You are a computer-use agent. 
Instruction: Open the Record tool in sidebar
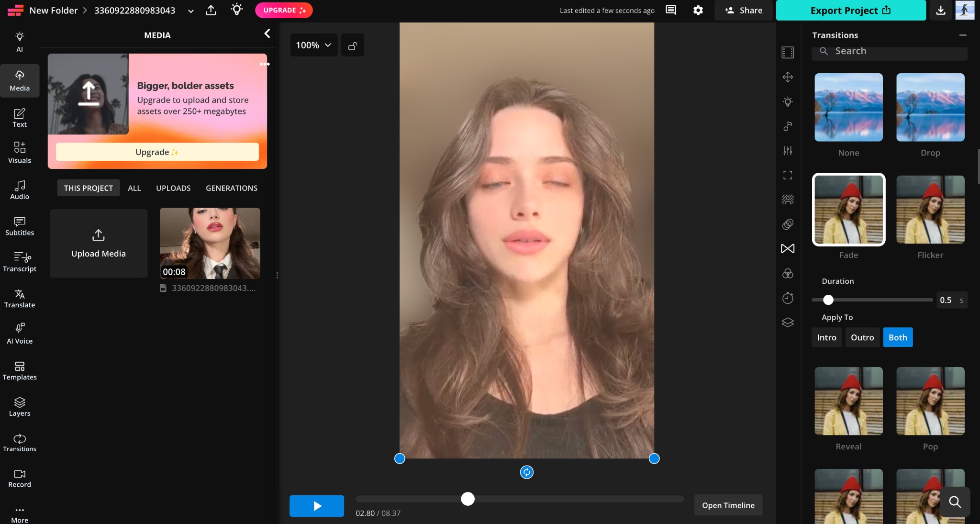point(20,479)
